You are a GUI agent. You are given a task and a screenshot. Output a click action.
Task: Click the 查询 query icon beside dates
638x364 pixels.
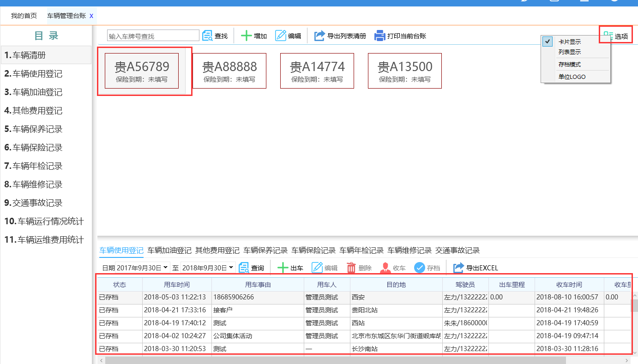point(244,268)
